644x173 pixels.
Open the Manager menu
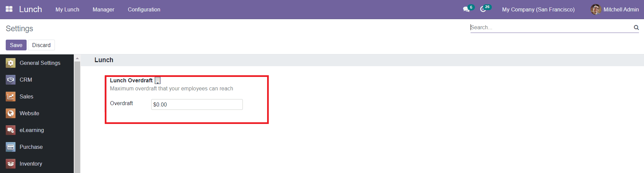click(103, 9)
